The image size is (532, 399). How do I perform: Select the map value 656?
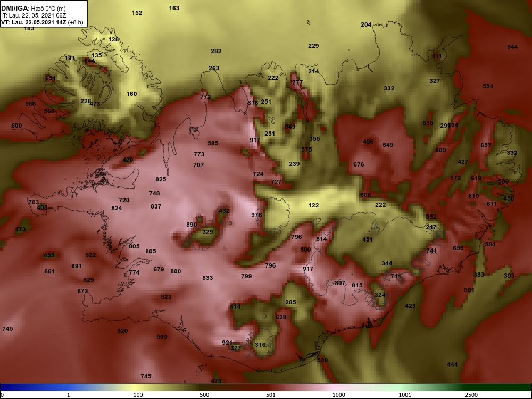click(459, 248)
